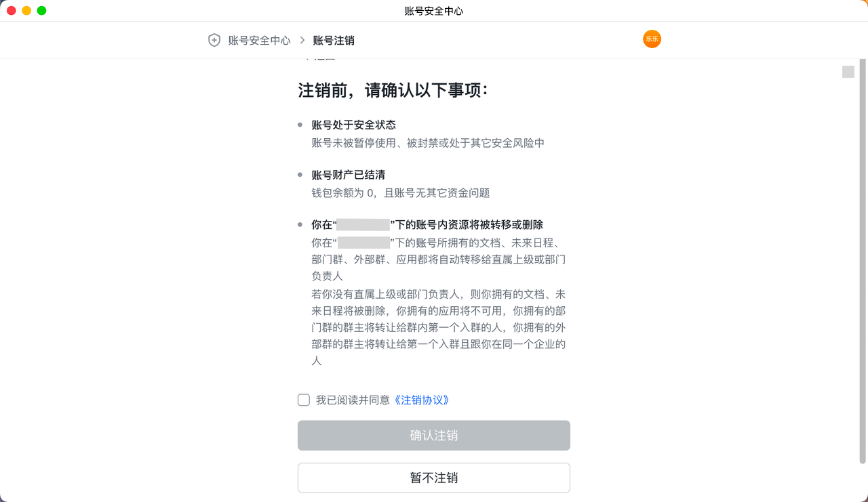Viewport: 868px width, 502px height.
Task: Open the 《注销协议》 link
Action: click(422, 400)
